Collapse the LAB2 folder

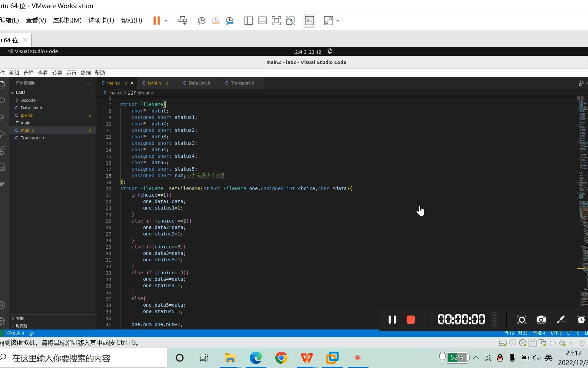53,93
